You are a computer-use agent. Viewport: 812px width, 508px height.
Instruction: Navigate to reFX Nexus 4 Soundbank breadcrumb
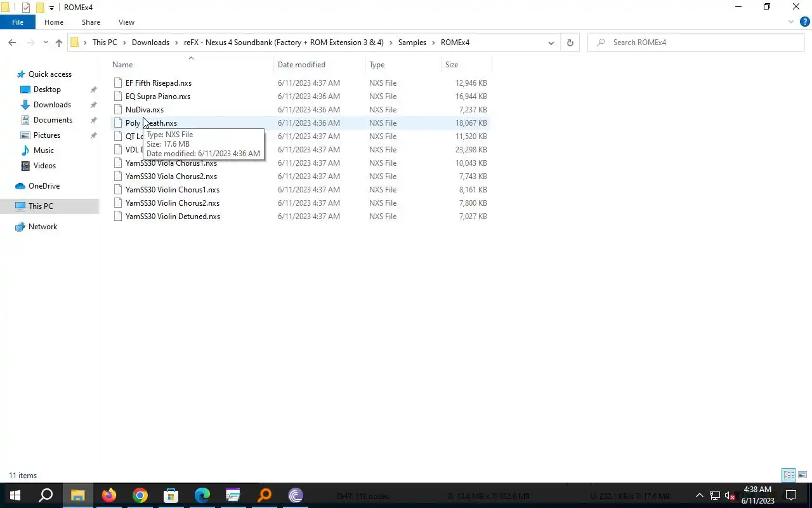[284, 43]
